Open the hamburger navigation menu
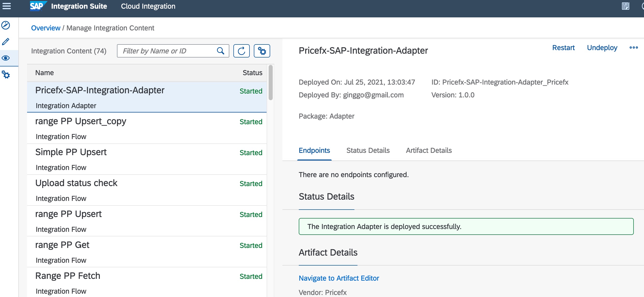This screenshot has width=644, height=297. pos(7,6)
